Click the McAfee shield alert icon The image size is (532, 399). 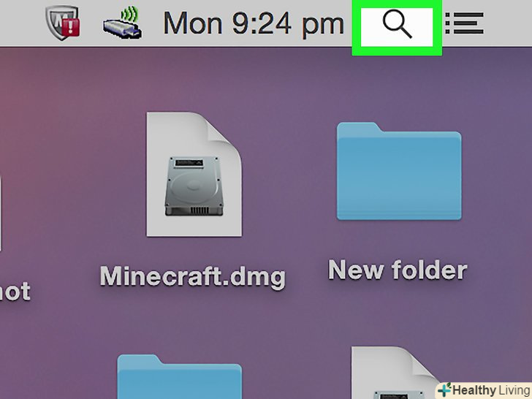pos(63,23)
